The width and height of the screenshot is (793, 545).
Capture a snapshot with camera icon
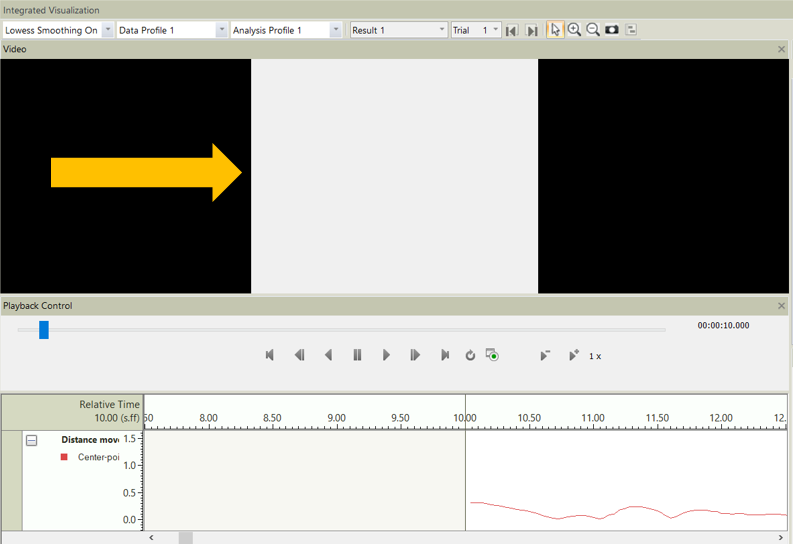(x=612, y=30)
